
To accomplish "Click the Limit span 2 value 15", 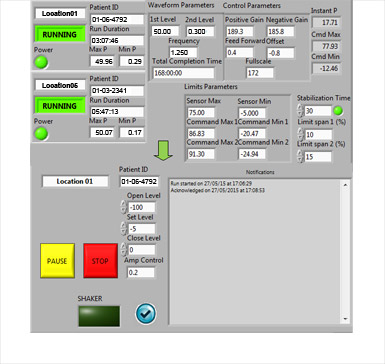I will pos(318,157).
